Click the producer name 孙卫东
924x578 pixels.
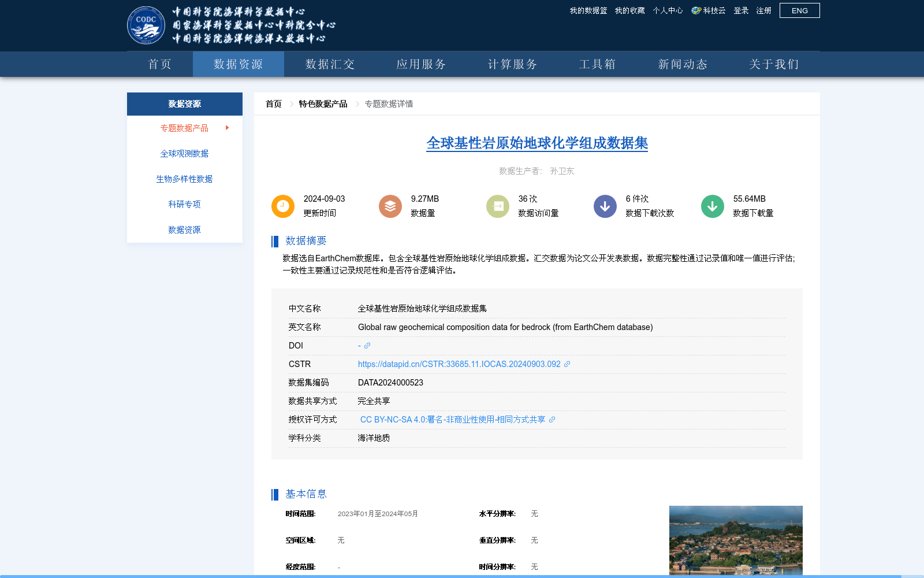click(x=562, y=171)
